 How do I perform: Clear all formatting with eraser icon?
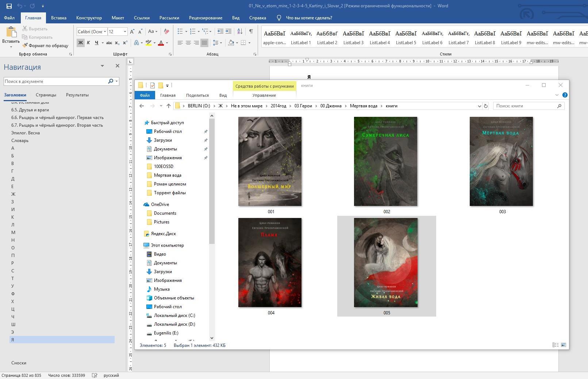(x=166, y=31)
